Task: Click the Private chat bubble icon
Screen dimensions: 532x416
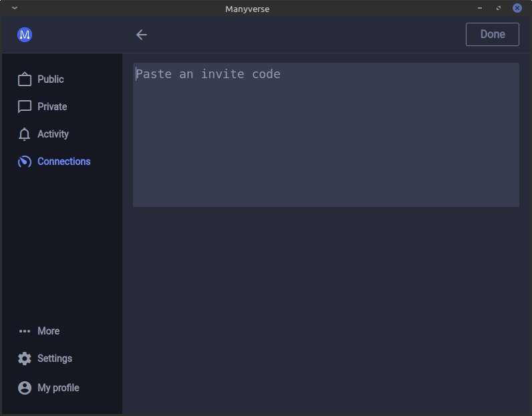Action: 25,107
